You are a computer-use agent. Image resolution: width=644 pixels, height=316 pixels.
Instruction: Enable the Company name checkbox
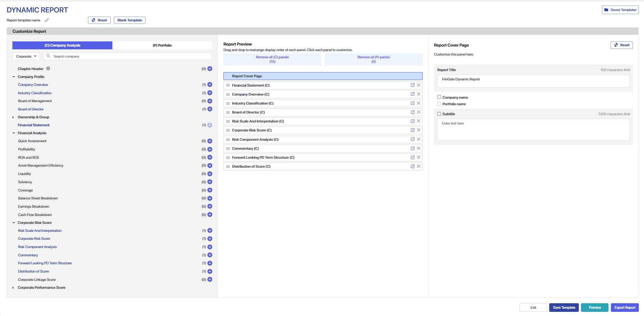pyautogui.click(x=439, y=97)
